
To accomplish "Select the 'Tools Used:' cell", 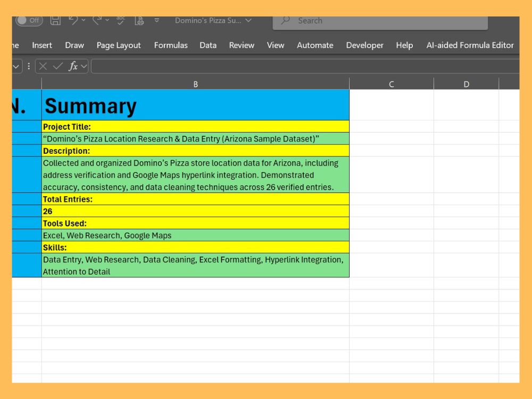I will point(195,223).
